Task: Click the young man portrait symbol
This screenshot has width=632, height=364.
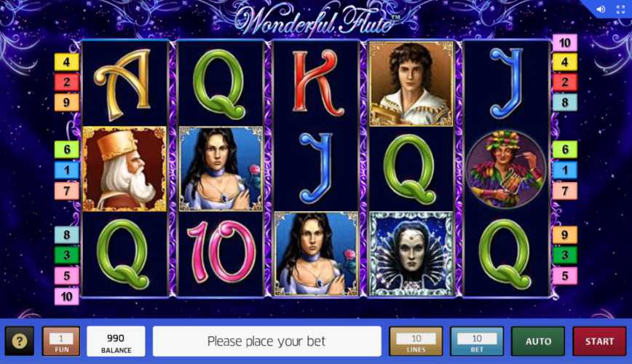Action: [411, 84]
